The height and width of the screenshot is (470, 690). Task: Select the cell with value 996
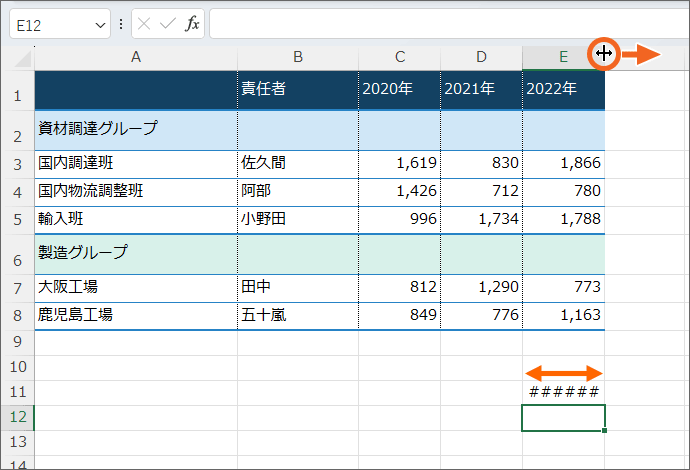400,220
